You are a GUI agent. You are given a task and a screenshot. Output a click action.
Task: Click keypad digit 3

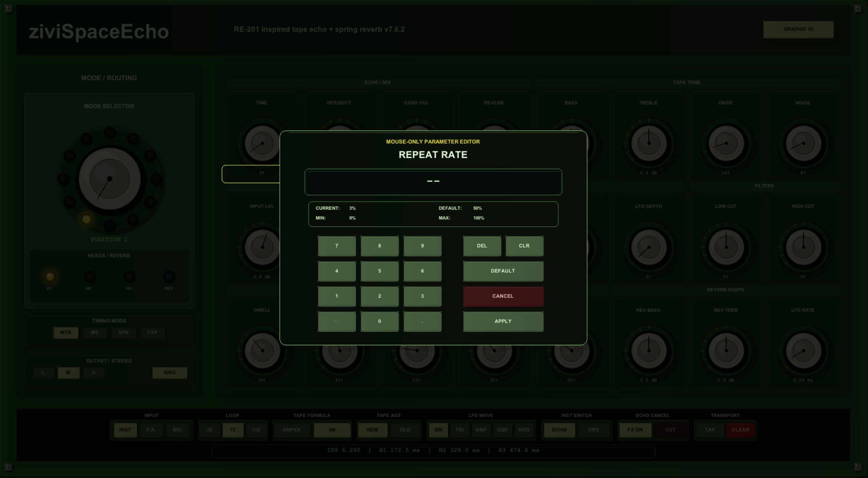(422, 296)
